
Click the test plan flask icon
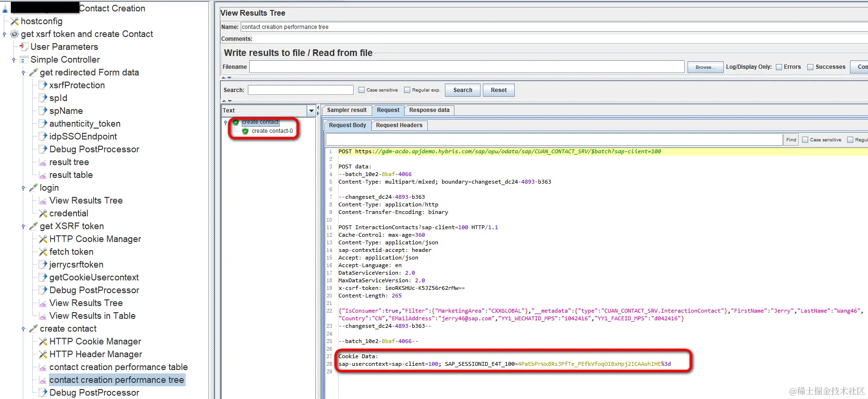pyautogui.click(x=5, y=9)
